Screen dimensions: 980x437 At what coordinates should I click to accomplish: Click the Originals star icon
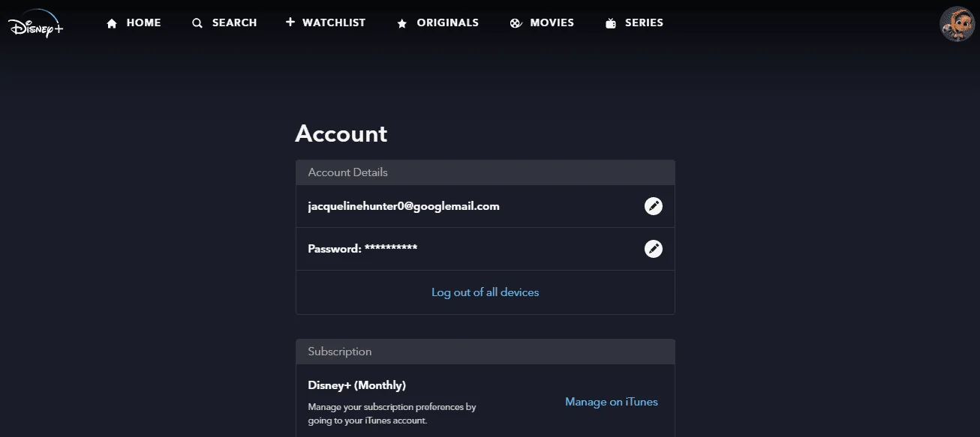[402, 23]
